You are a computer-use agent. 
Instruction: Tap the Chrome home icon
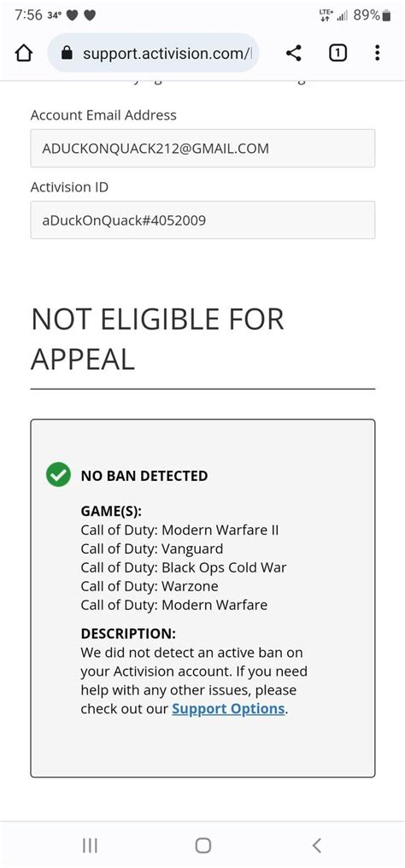pyautogui.click(x=24, y=53)
